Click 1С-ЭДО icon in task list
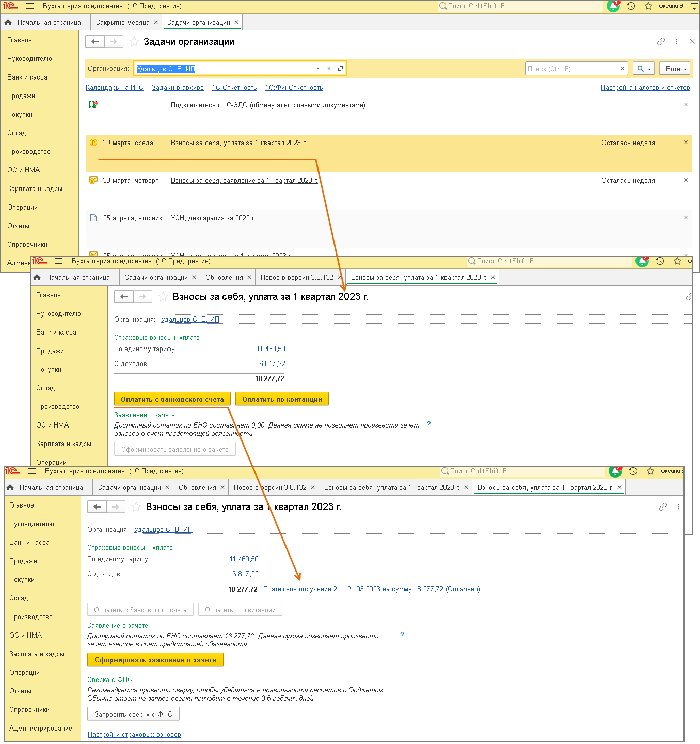This screenshot has height=744, width=700. (93, 105)
